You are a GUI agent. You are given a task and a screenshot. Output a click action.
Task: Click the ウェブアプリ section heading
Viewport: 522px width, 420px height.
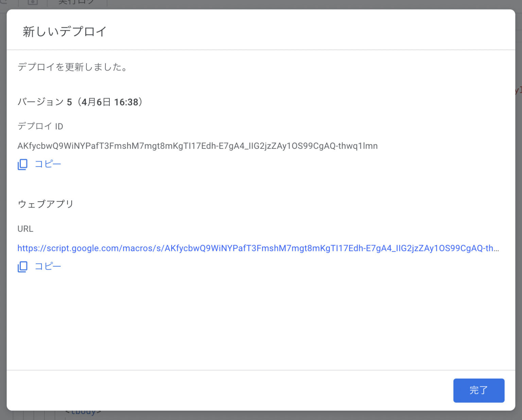pos(45,204)
